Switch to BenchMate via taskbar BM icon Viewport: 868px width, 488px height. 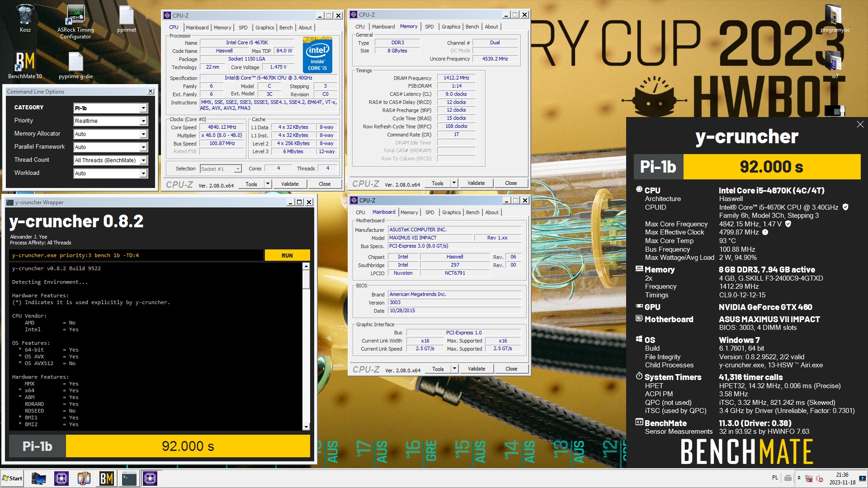[x=106, y=478]
